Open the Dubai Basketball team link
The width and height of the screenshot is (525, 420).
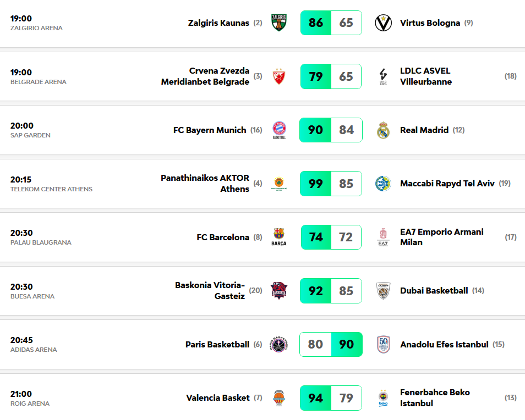pyautogui.click(x=434, y=291)
